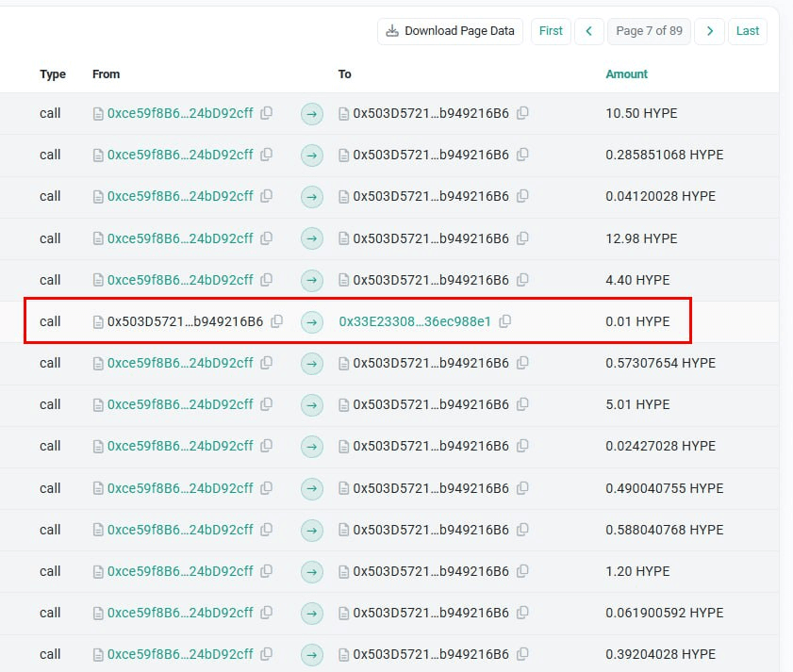Select the 0.285851068 HYPE amount
The height and width of the screenshot is (672, 793).
click(x=665, y=155)
